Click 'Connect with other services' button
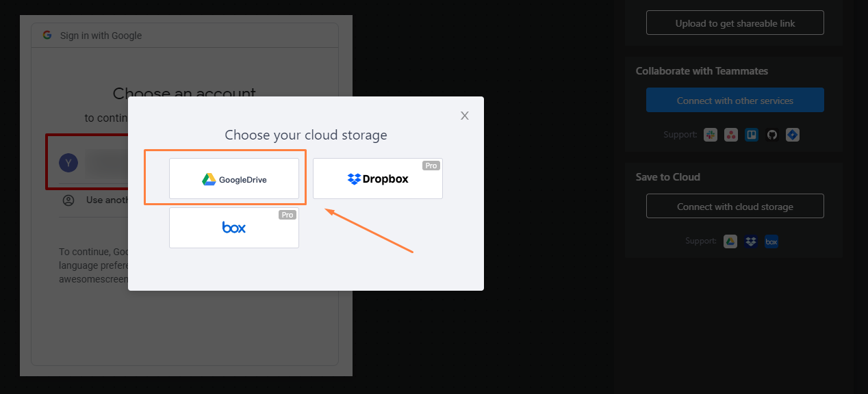Screen dimensions: 868x394 (x=735, y=101)
